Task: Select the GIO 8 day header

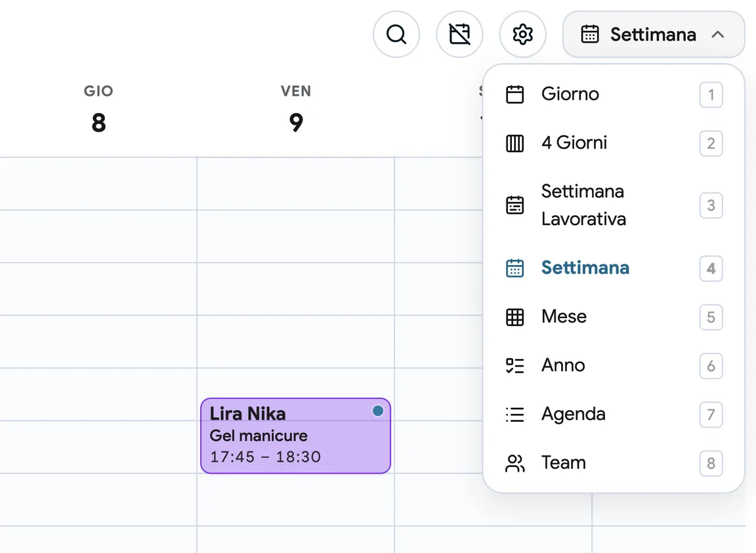Action: 98,109
